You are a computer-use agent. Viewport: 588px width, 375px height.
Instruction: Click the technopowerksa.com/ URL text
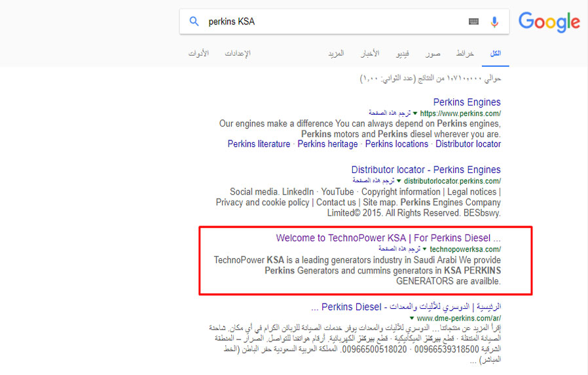(x=466, y=249)
